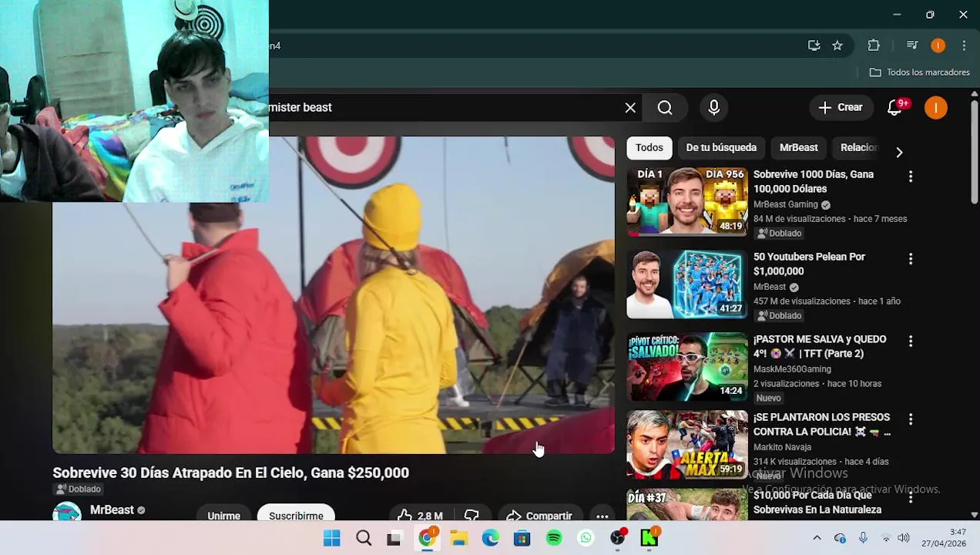Click the magnifier search button
Screen dimensions: 980x555
coord(665,108)
